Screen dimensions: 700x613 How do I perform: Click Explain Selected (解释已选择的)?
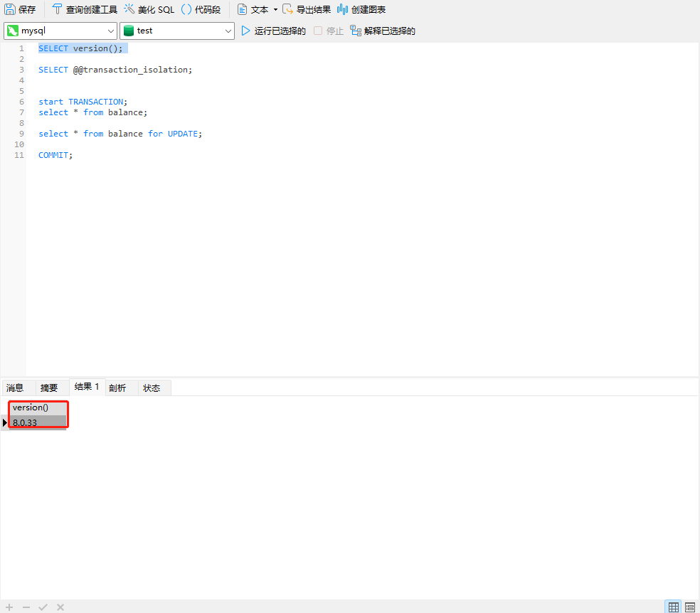[x=383, y=31]
